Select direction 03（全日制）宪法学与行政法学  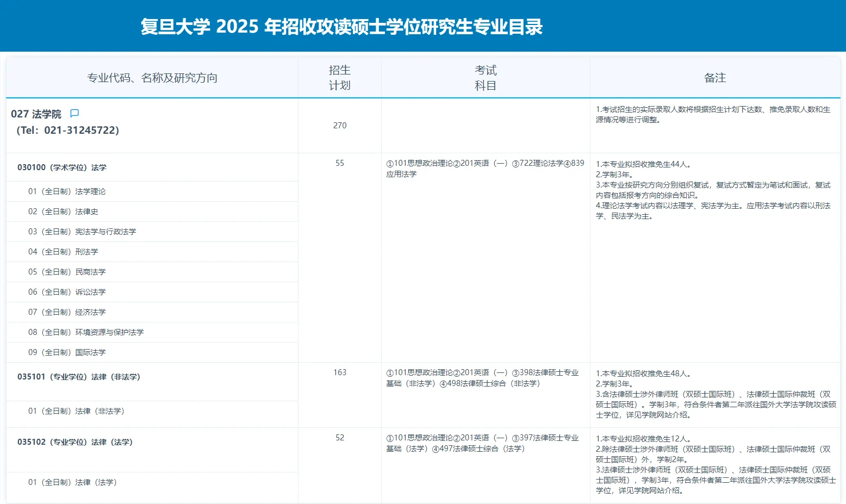pyautogui.click(x=152, y=232)
